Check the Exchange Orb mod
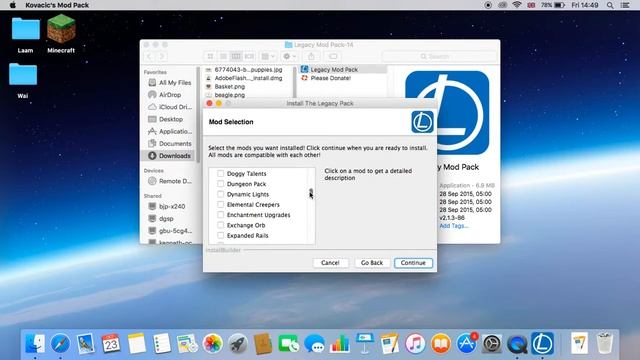Image resolution: width=640 pixels, height=360 pixels. point(220,225)
